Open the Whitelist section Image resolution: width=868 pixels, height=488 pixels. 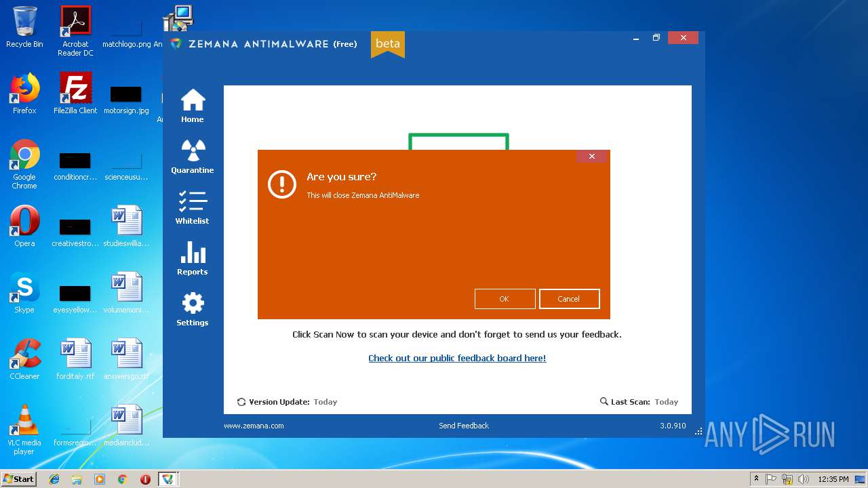click(x=193, y=207)
